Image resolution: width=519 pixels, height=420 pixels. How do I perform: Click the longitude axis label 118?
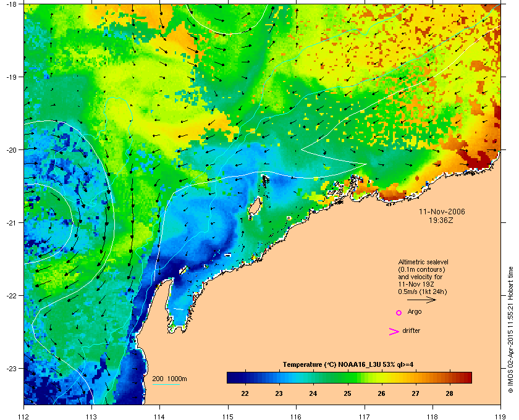tap(432, 417)
